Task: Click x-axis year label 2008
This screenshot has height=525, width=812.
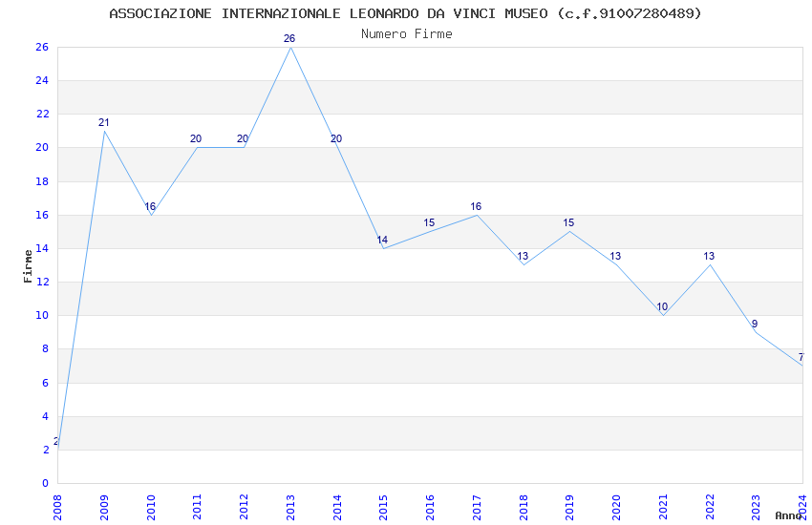Action: 57,507
